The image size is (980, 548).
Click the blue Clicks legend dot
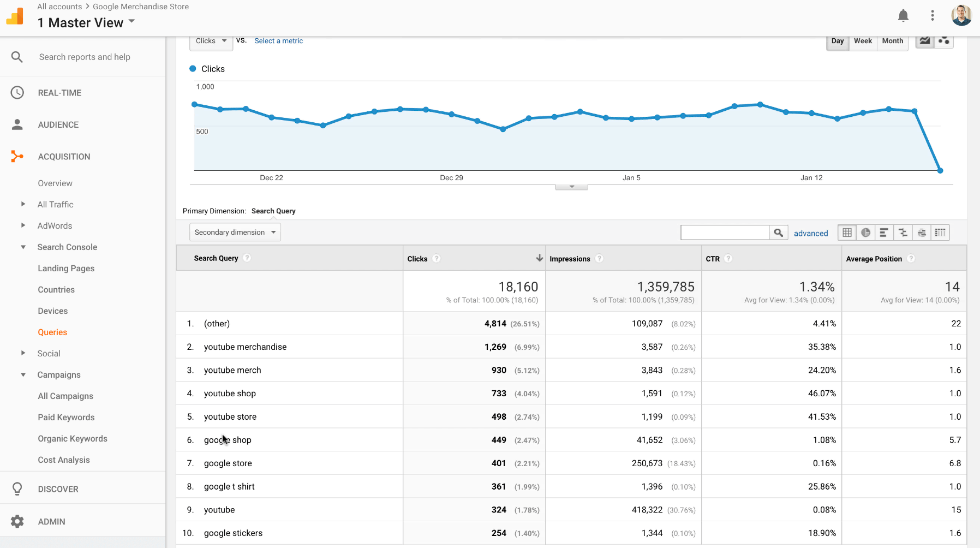[193, 69]
